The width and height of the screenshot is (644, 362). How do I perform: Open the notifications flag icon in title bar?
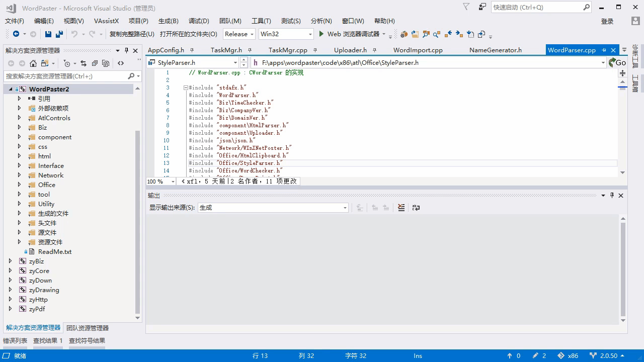tap(466, 7)
